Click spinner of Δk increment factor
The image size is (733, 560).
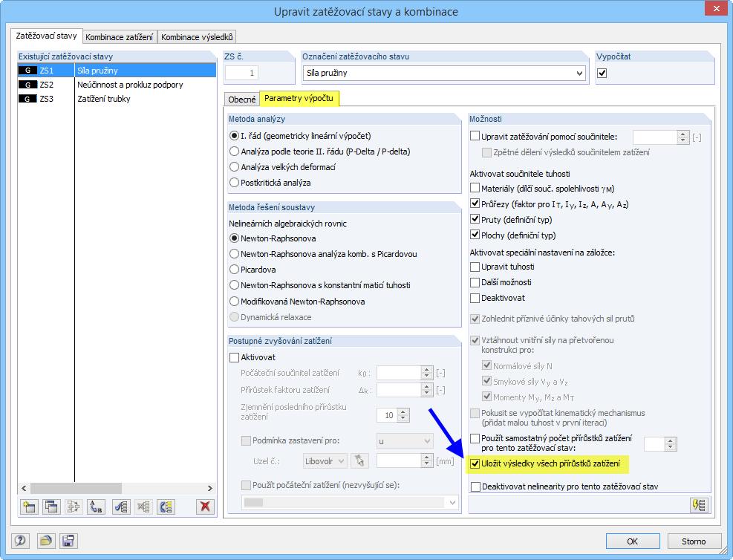pyautogui.click(x=426, y=390)
